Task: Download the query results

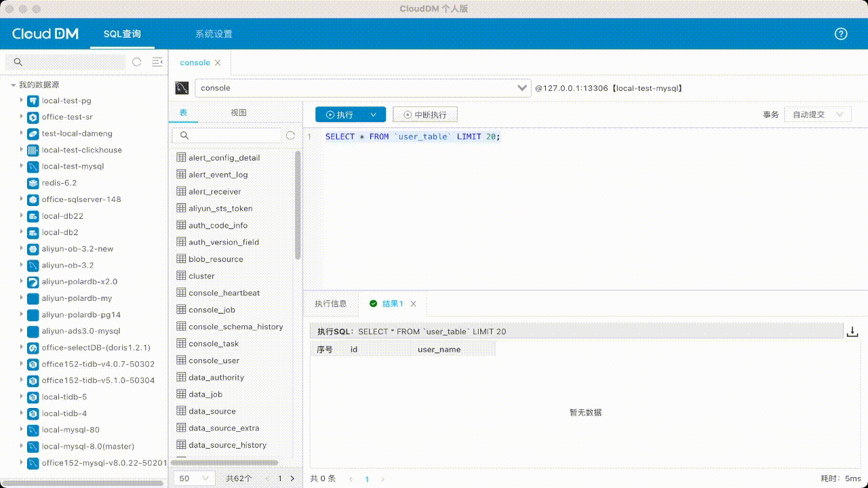Action: coord(852,331)
